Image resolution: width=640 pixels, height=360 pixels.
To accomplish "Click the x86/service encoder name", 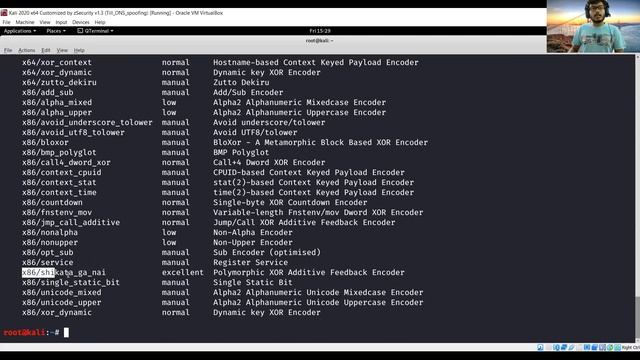I will (x=48, y=262).
